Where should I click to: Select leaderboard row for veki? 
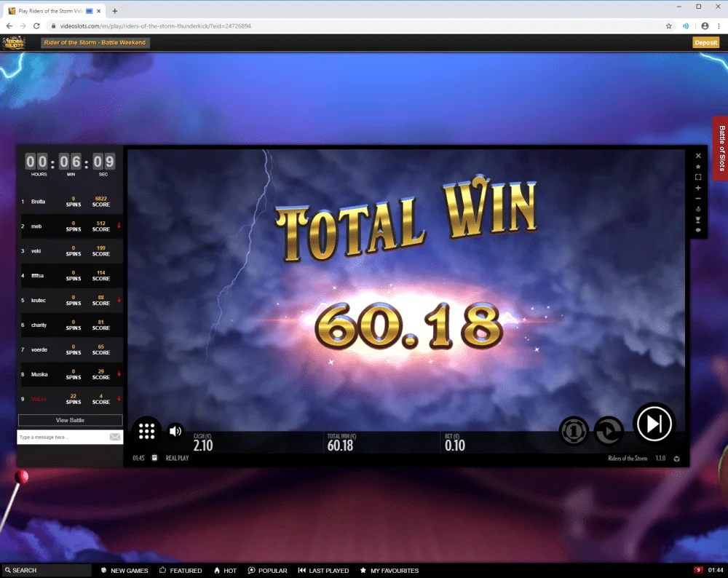(71, 250)
